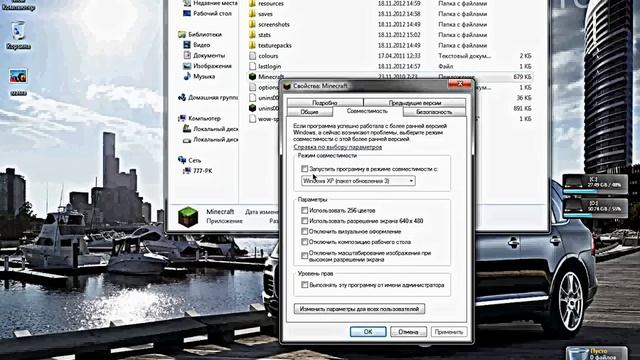Toggle 640 x 480 screen resolution checkbox
This screenshot has width=640, height=360.
point(304,221)
